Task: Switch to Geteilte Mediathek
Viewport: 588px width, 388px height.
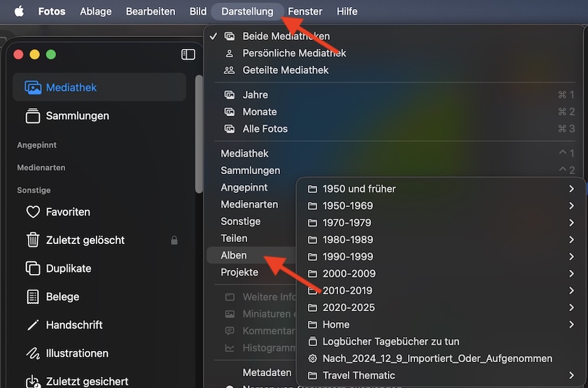Action: pos(285,70)
